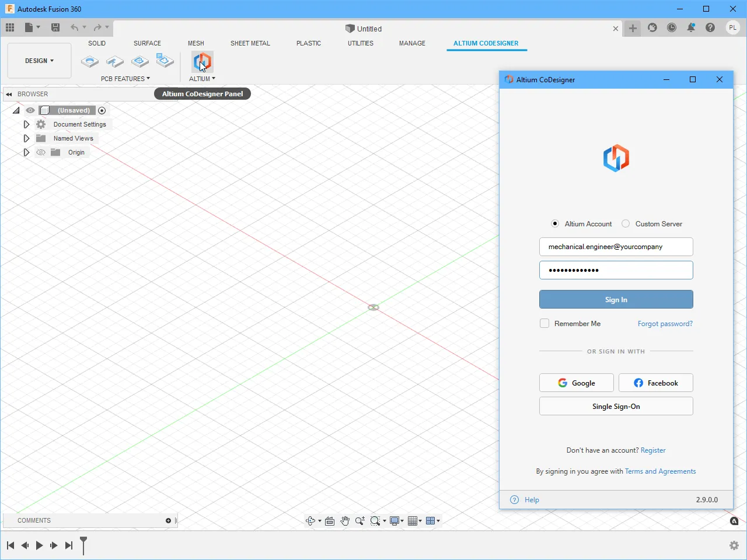Click the email address input field
This screenshot has width=747, height=560.
click(x=616, y=247)
